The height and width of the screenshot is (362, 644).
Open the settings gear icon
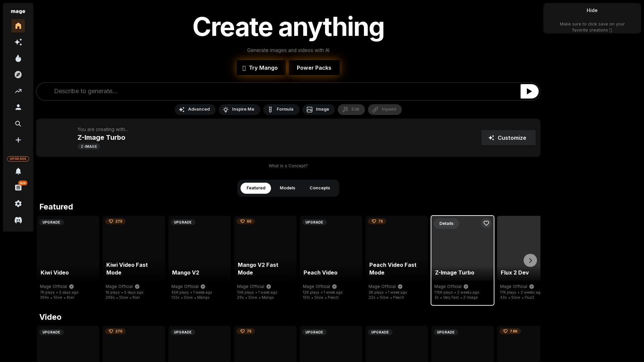tap(18, 204)
